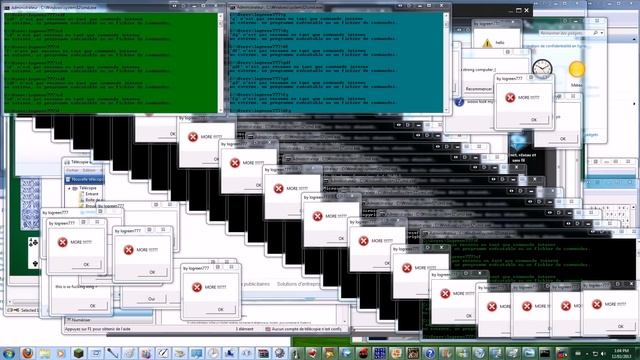This screenshot has width=640, height=360.
Task: Open the red heart game taskbar icon
Action: (313, 353)
